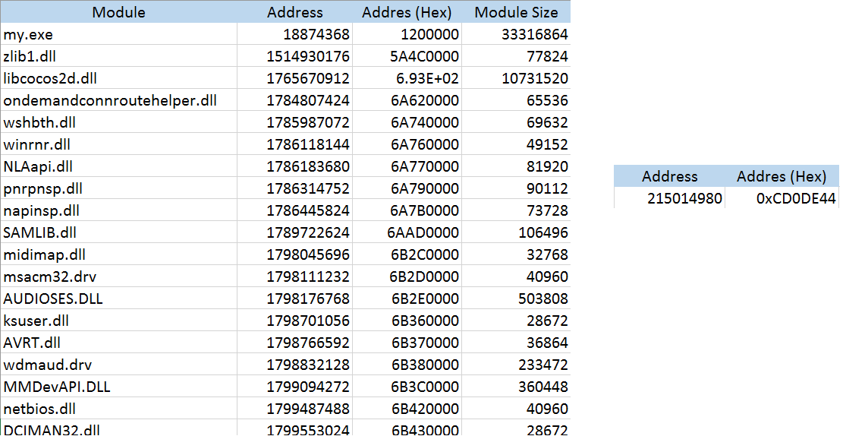Click Addres (Hex) header in small table
The image size is (868, 436).
tap(782, 176)
